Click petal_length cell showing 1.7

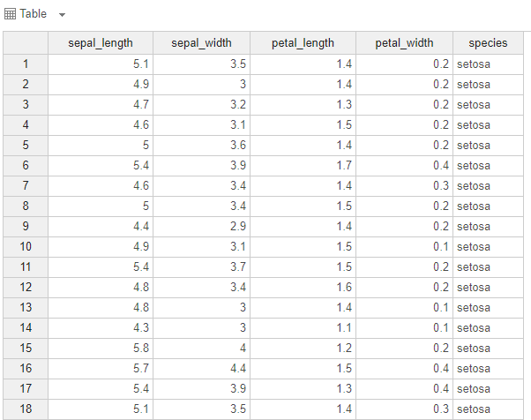303,165
